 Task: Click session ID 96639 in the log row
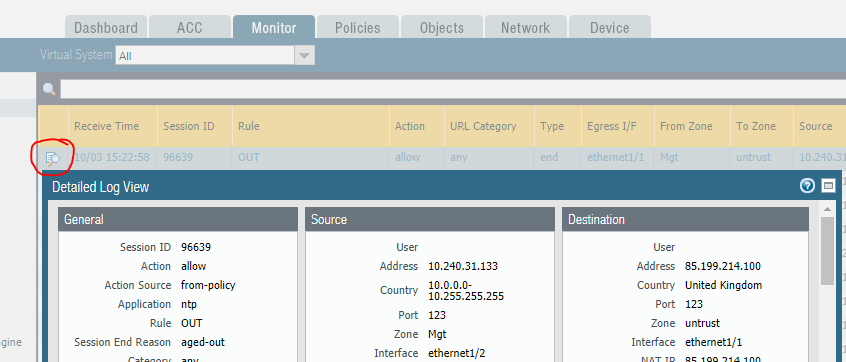178,158
